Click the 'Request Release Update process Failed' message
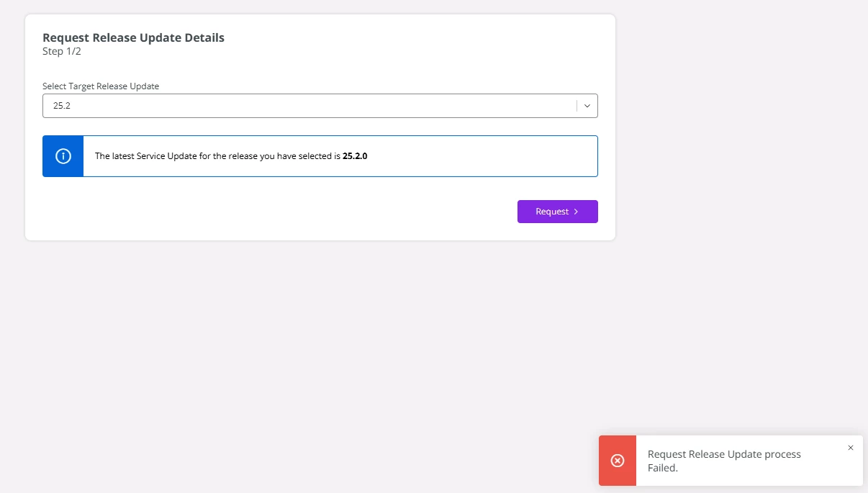 (x=723, y=454)
